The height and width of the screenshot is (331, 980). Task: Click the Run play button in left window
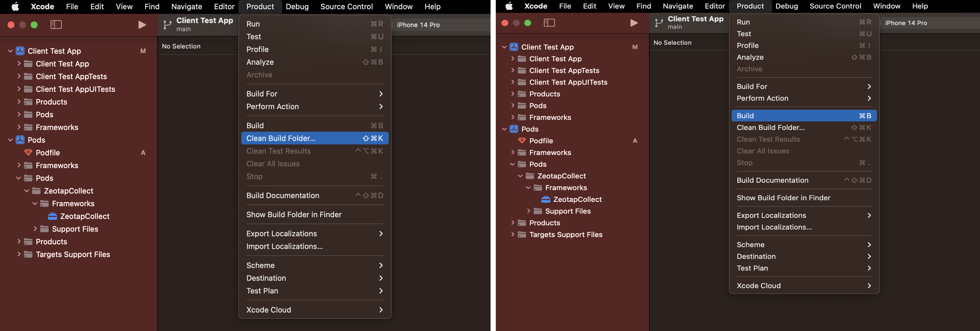(142, 25)
